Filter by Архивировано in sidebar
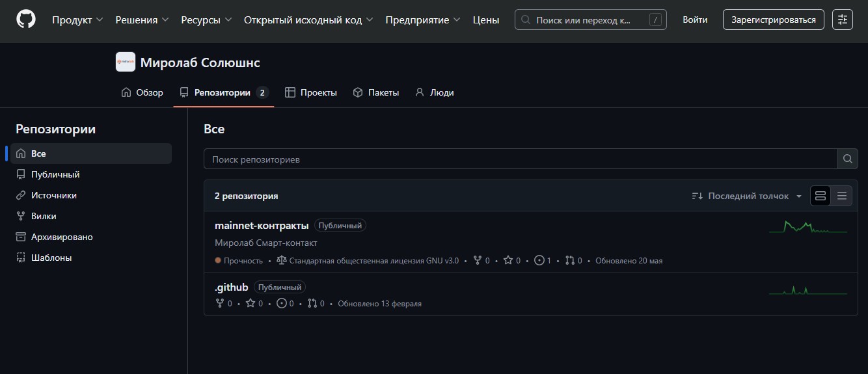 91,237
